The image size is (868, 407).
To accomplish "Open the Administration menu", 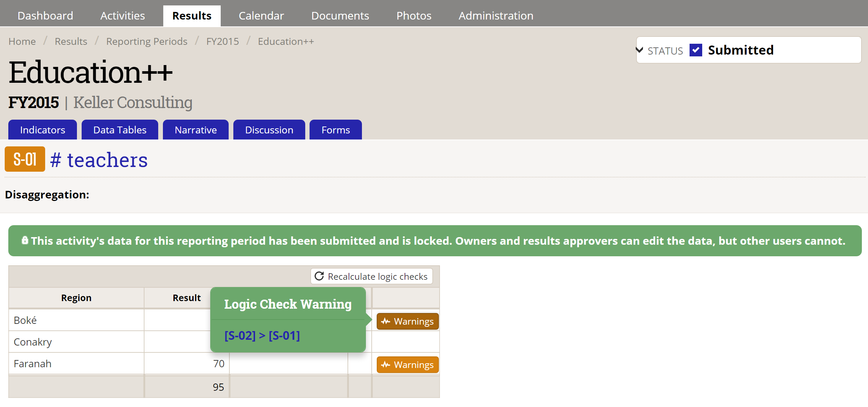I will [x=496, y=16].
